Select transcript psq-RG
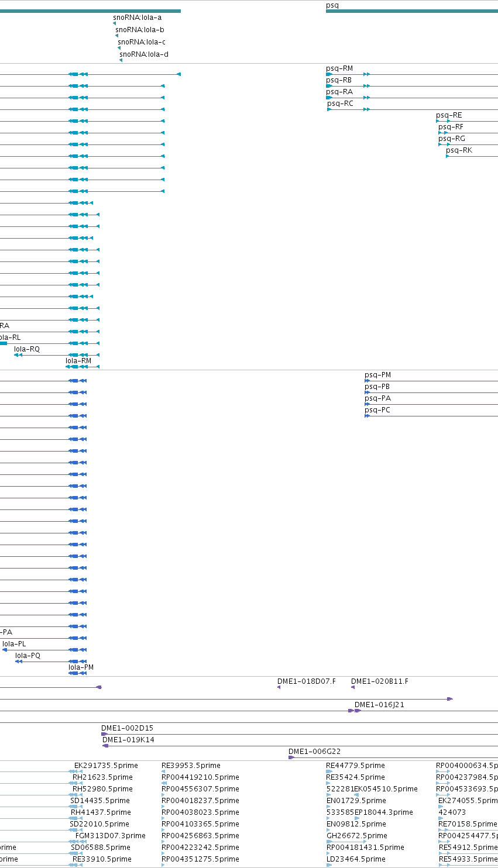 click(x=452, y=139)
